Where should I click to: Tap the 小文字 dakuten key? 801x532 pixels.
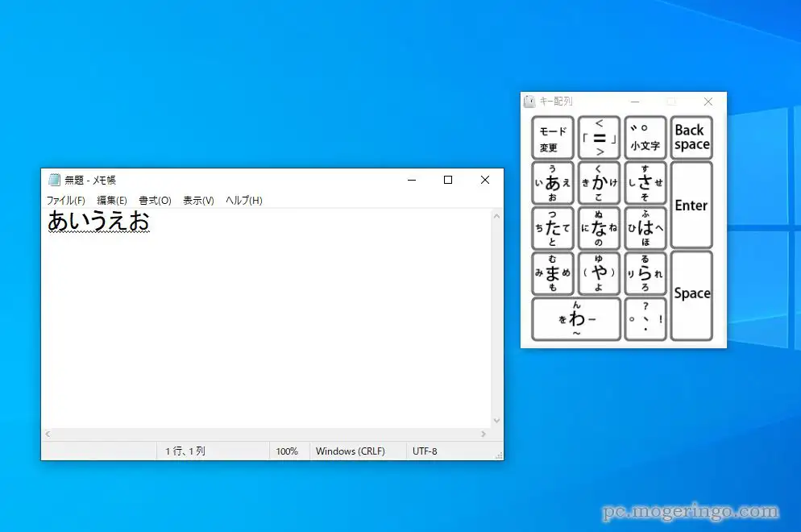(645, 138)
